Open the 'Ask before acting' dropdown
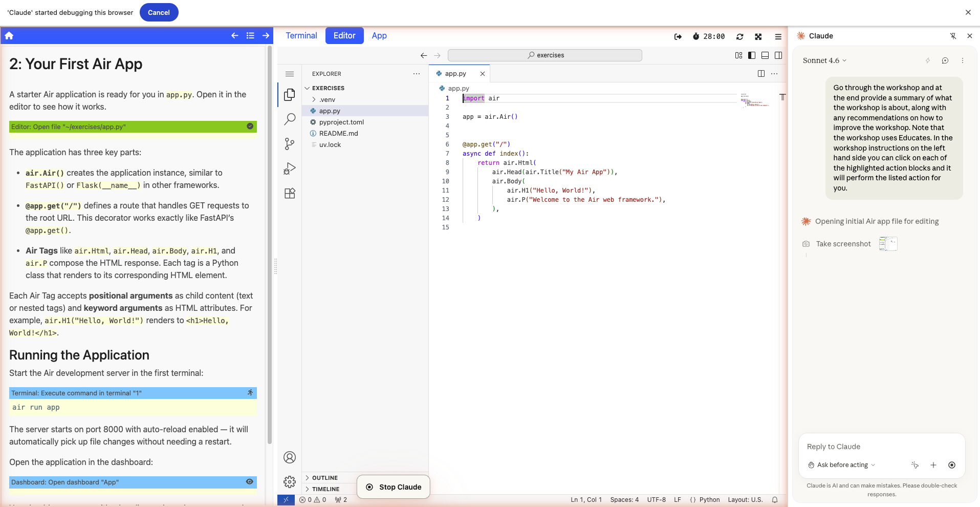Image resolution: width=980 pixels, height=507 pixels. (x=842, y=465)
